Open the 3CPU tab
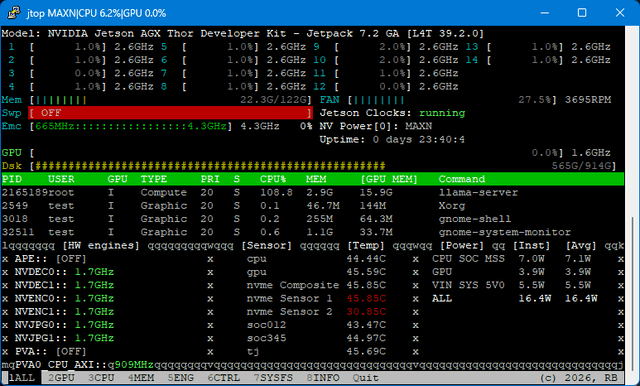The image size is (640, 386). pyautogui.click(x=101, y=377)
